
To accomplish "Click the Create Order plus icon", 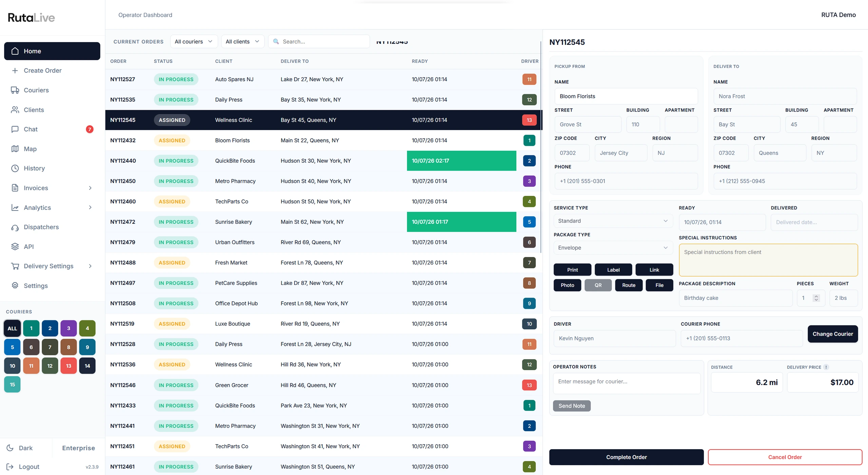I will tap(15, 71).
